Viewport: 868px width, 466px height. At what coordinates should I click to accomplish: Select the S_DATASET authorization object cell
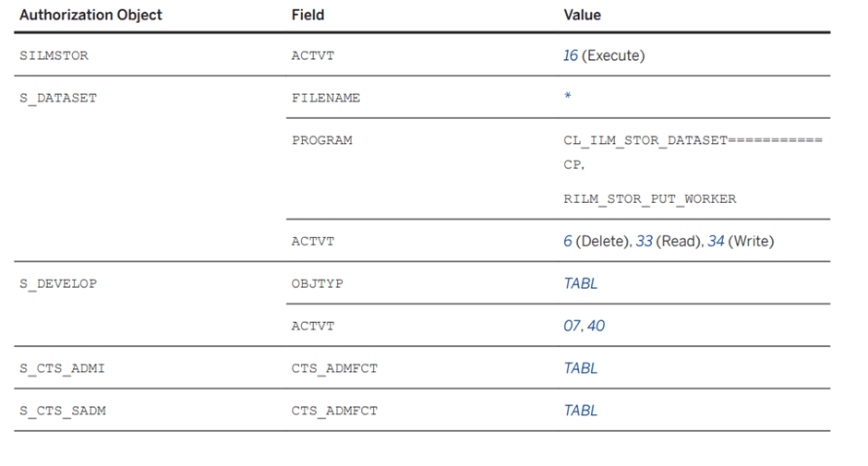57,98
